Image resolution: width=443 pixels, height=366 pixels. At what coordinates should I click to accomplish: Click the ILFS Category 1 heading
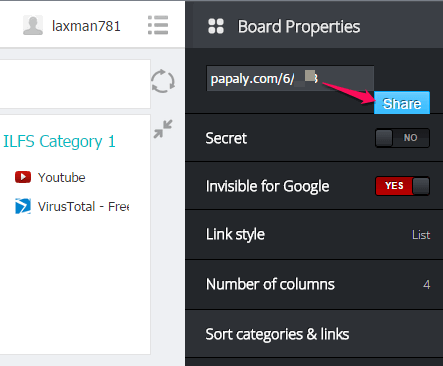59,141
